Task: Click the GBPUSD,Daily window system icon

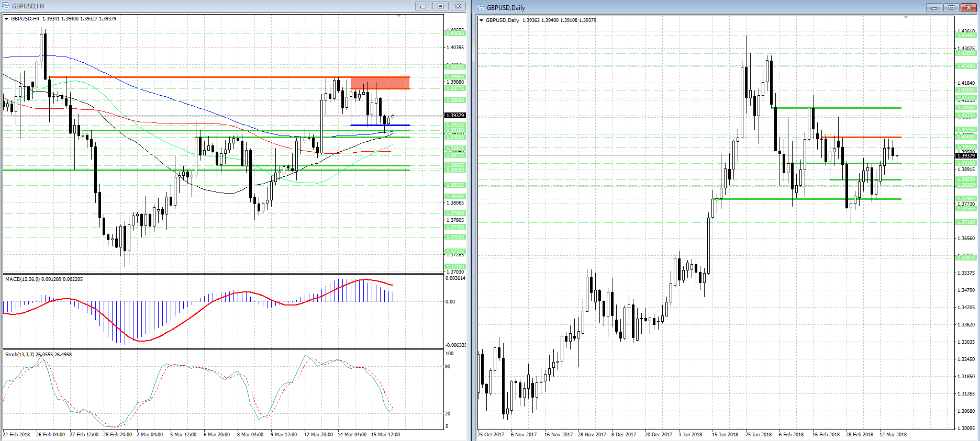Action: click(x=481, y=7)
